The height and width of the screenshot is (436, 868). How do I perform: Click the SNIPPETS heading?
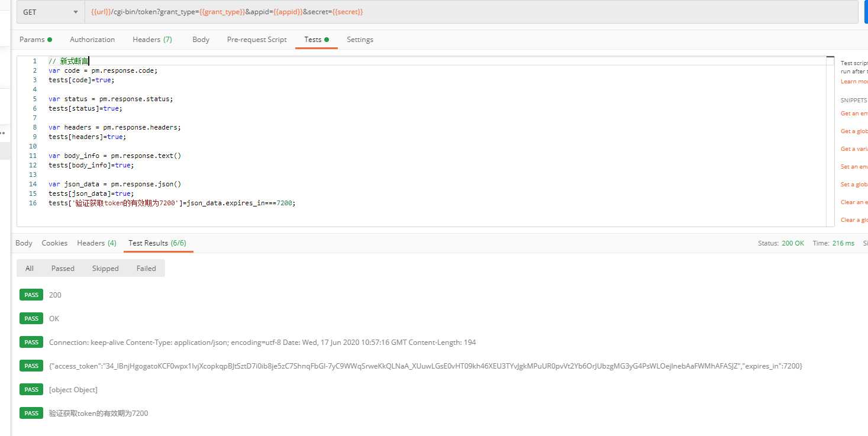[x=854, y=101]
